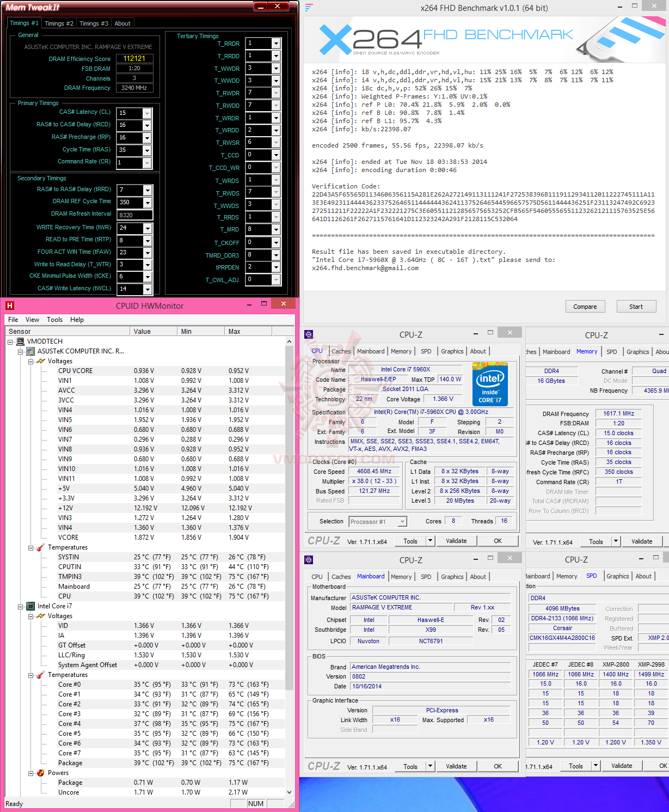Open the T_RWSR dropdown in MemTweakIt
The height and width of the screenshot is (812, 669).
pos(276,143)
